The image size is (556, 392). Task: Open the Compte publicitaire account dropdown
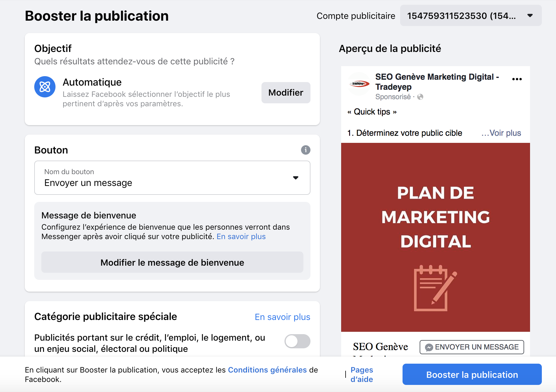[x=471, y=16]
